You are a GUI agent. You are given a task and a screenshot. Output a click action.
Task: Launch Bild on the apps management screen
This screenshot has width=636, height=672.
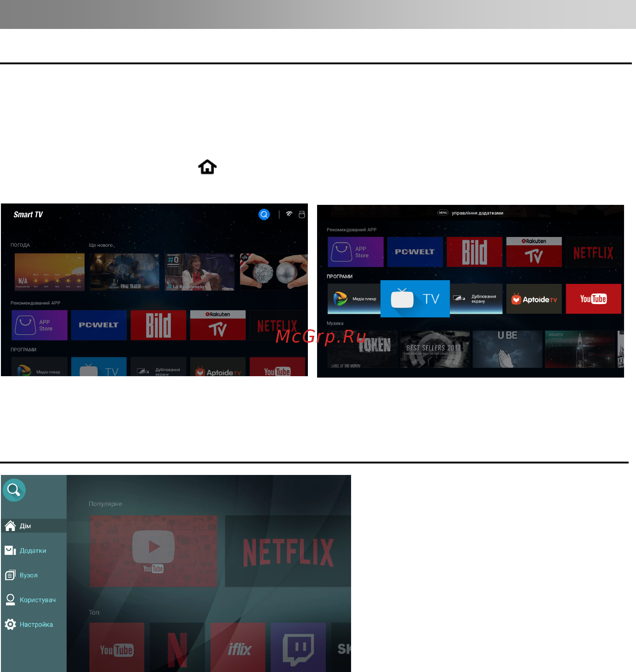pos(475,252)
